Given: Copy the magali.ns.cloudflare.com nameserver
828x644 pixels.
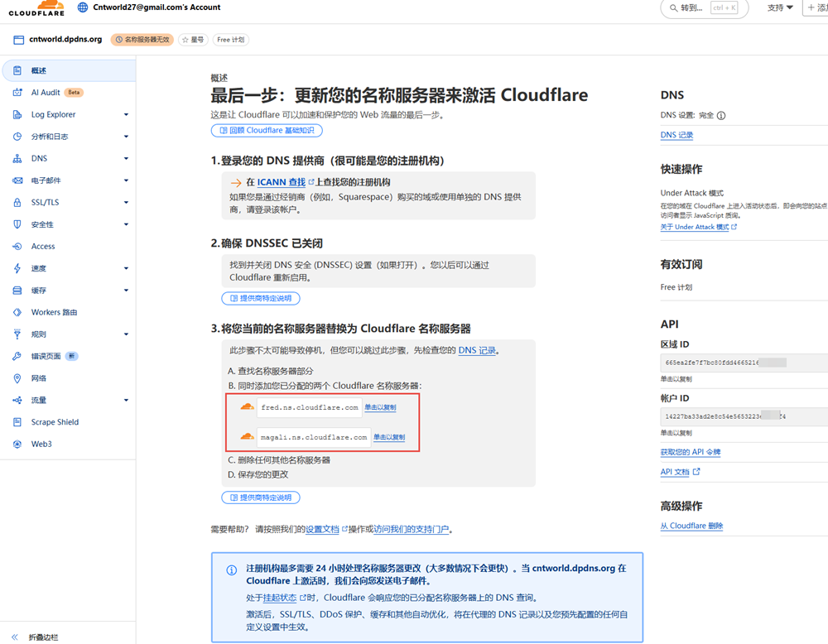Looking at the screenshot, I should (x=389, y=437).
